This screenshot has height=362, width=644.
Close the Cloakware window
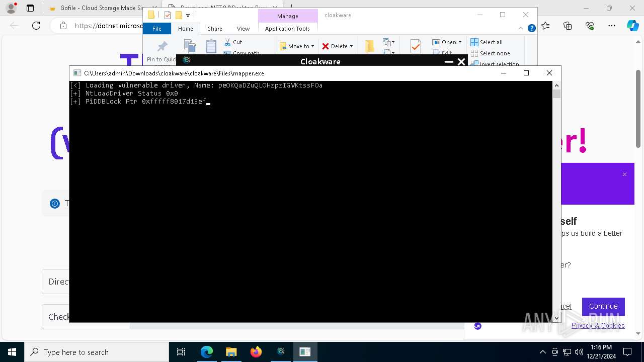pos(461,62)
